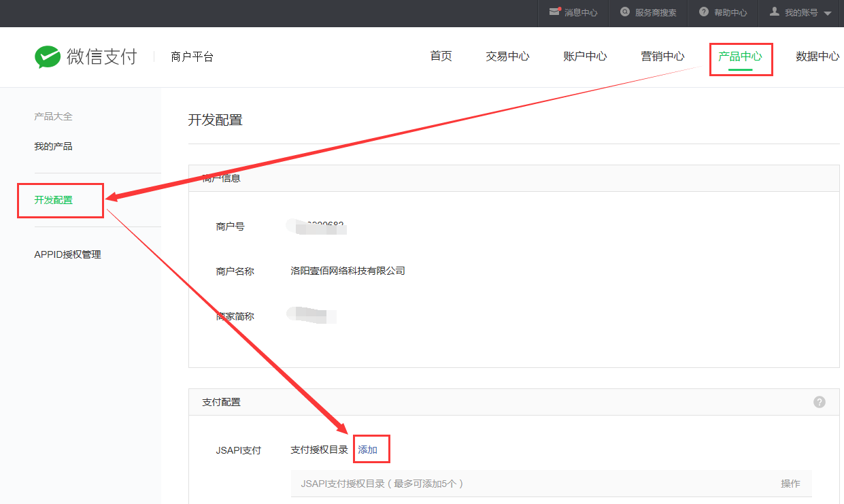
Task: Switch to 数据中心 tab
Action: pyautogui.click(x=817, y=56)
